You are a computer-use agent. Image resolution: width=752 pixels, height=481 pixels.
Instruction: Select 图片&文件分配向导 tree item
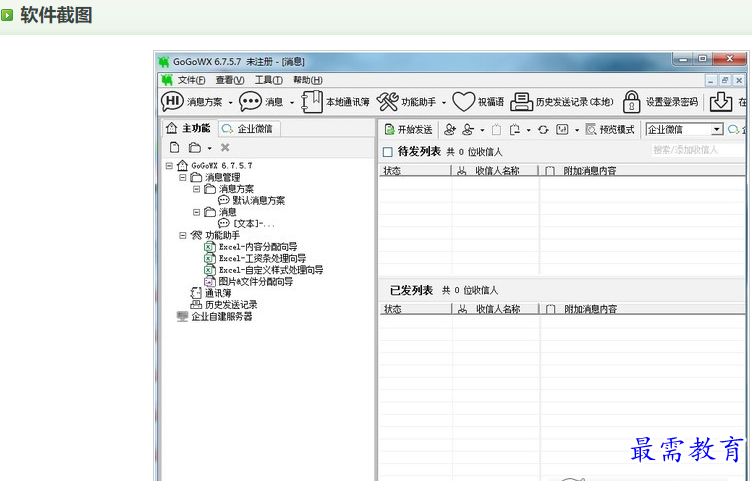tap(256, 282)
